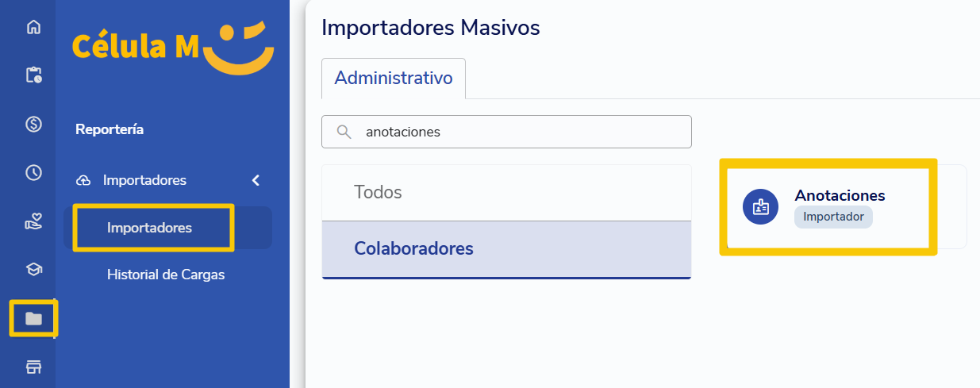The width and height of the screenshot is (980, 388).
Task: Click the clipboard with clock icon
Action: [33, 75]
